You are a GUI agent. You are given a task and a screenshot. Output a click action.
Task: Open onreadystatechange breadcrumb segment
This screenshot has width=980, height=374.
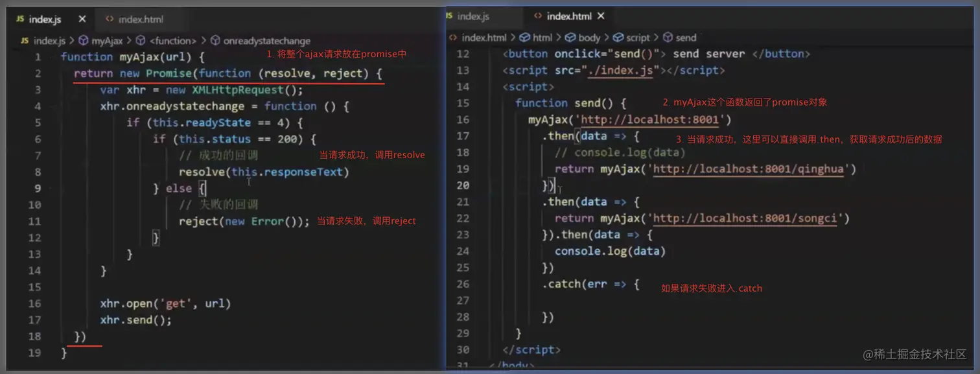pyautogui.click(x=260, y=41)
